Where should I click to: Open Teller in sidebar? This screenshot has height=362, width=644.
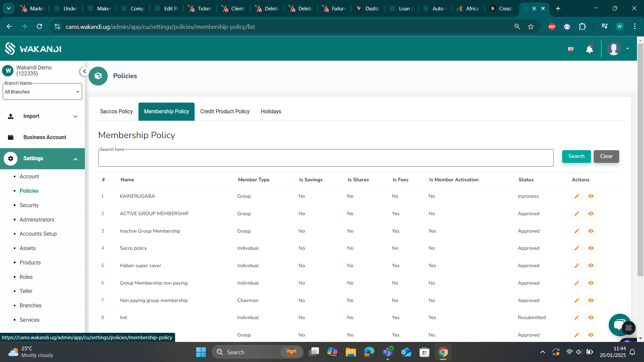(x=26, y=291)
